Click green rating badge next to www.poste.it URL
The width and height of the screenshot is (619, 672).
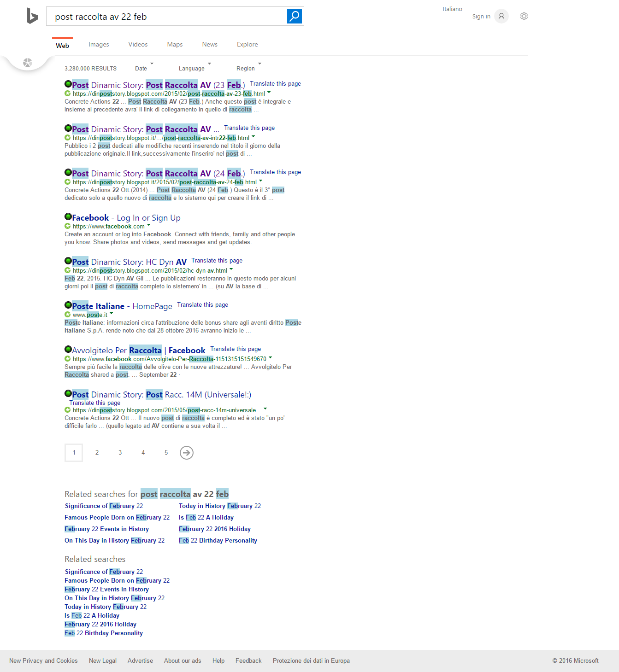point(68,315)
